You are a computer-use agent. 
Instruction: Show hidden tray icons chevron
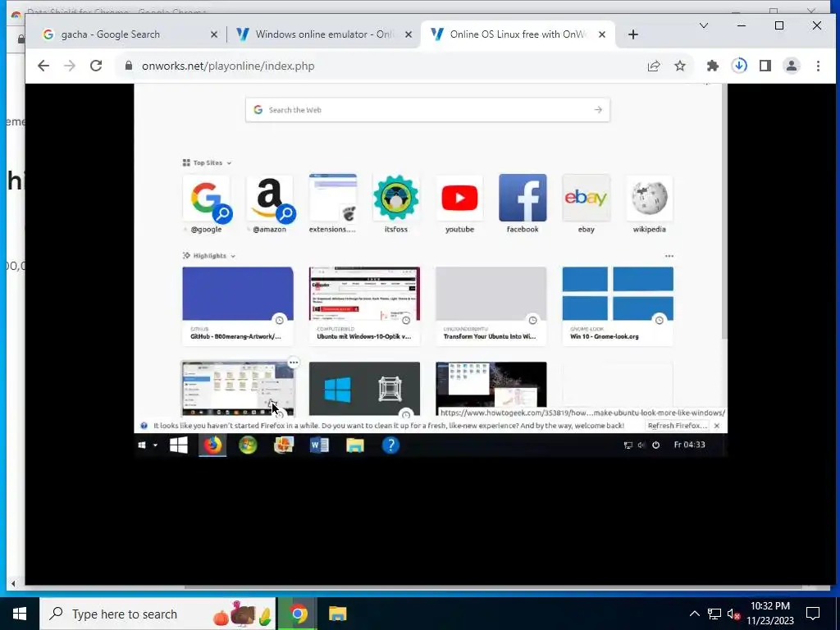[694, 614]
